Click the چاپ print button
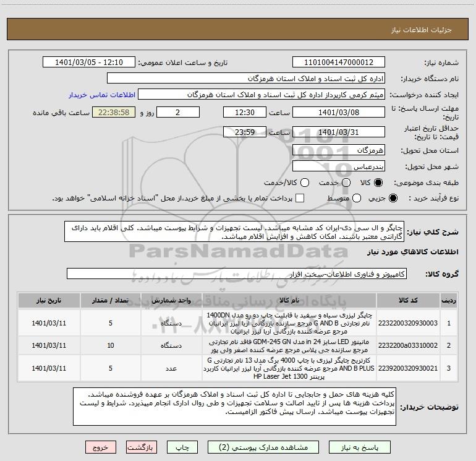 182,447
